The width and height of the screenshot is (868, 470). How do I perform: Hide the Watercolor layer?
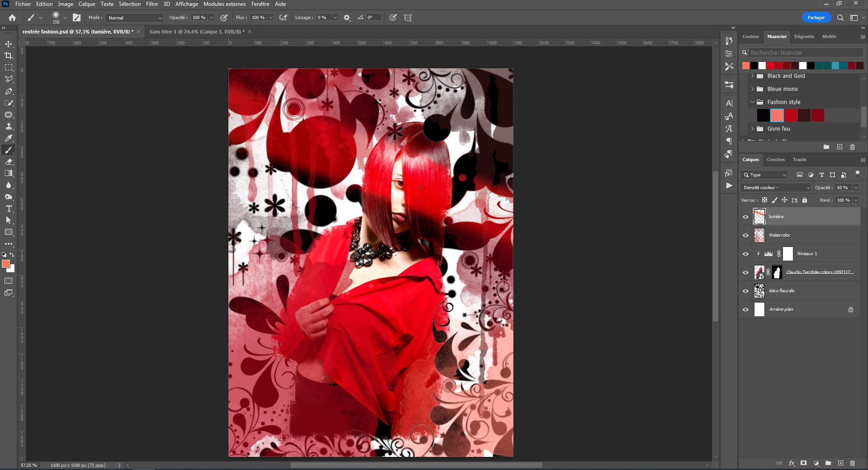746,235
